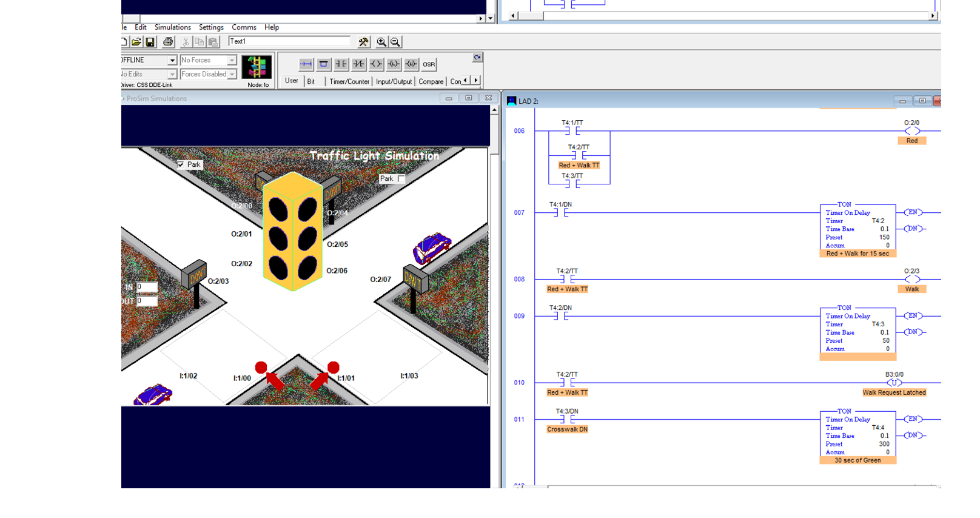Check the right Park checkbox
The height and width of the screenshot is (518, 980).
click(x=401, y=178)
